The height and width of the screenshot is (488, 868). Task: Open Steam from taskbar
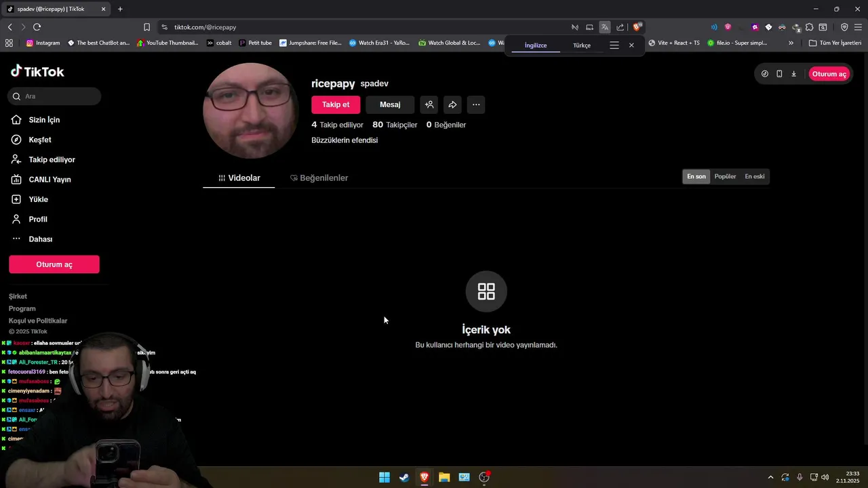(404, 477)
